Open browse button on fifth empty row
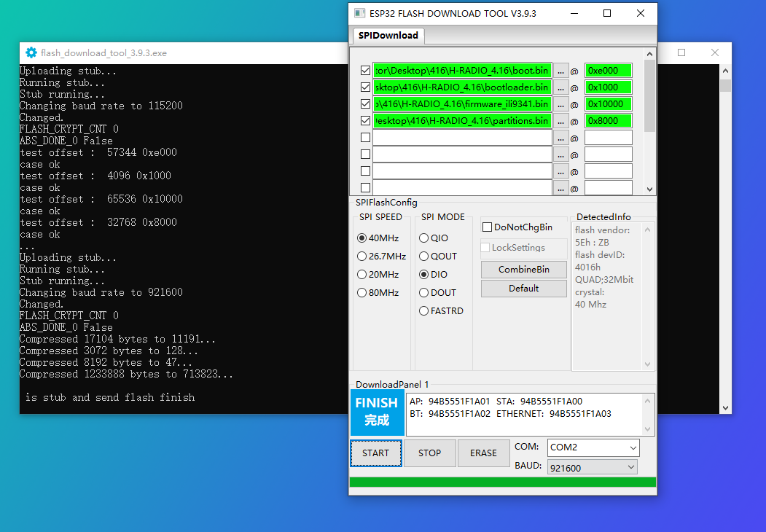The width and height of the screenshot is (766, 532). (560, 138)
